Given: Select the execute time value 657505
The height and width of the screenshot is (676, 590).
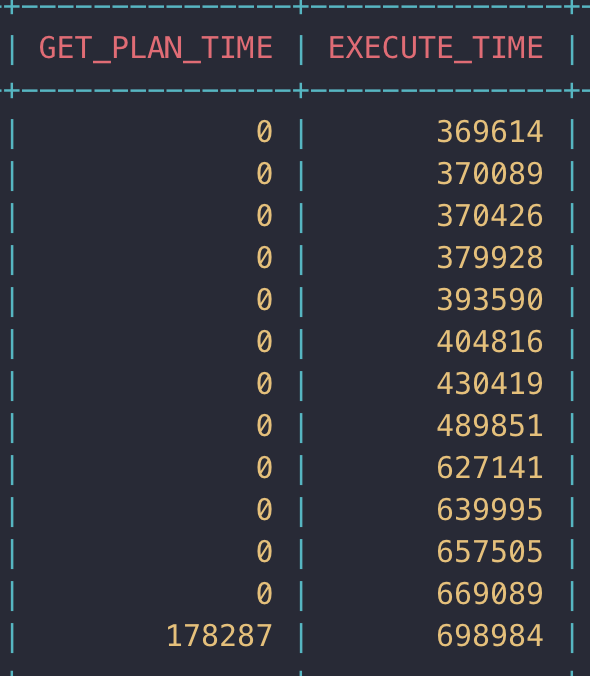Looking at the screenshot, I should click(x=490, y=552).
